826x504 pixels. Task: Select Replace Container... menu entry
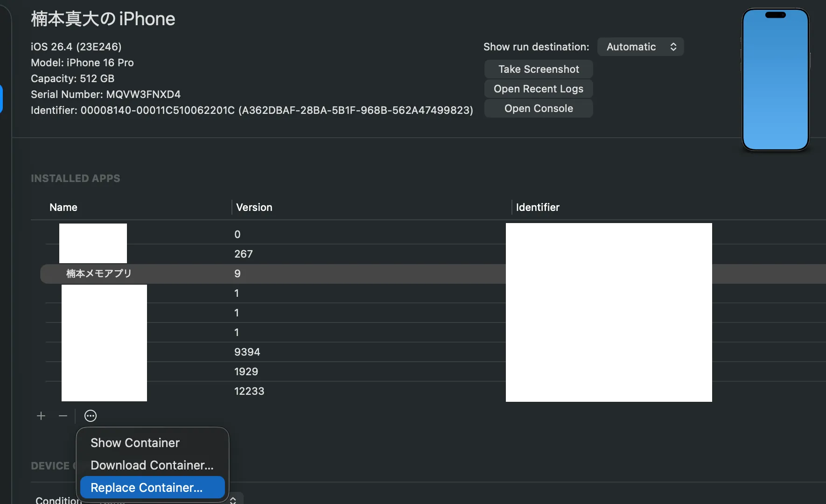pyautogui.click(x=152, y=488)
